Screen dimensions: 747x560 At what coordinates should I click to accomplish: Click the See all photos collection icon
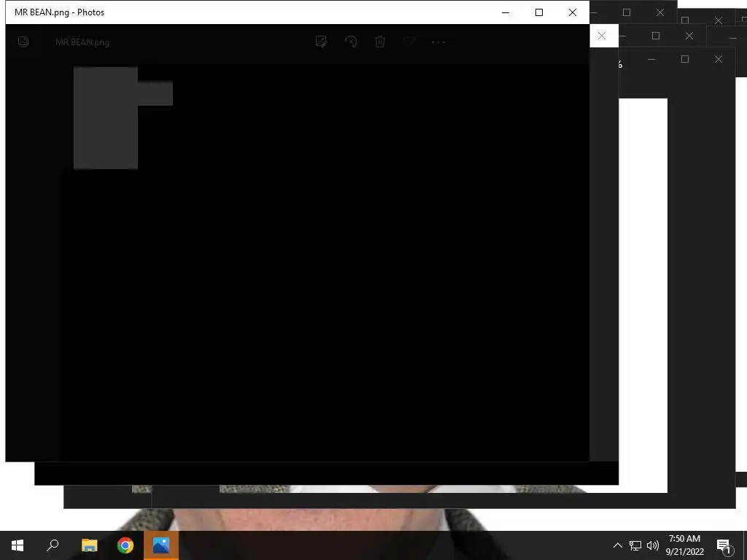tap(23, 42)
